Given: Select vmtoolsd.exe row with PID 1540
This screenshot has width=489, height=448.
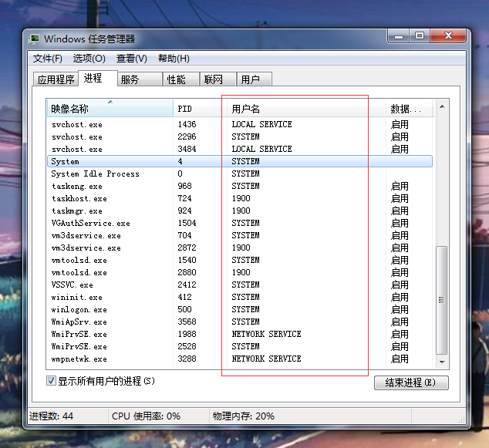Looking at the screenshot, I should click(x=240, y=260).
